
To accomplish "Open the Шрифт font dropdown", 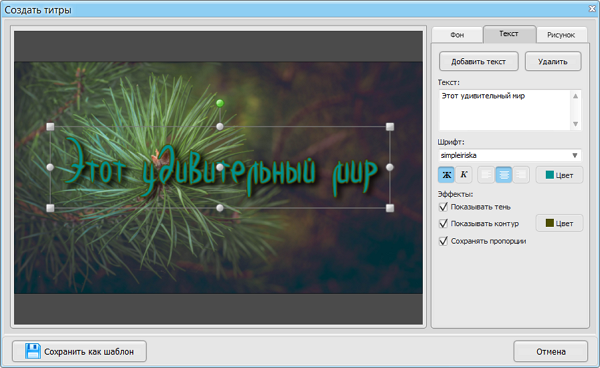I will pyautogui.click(x=510, y=155).
